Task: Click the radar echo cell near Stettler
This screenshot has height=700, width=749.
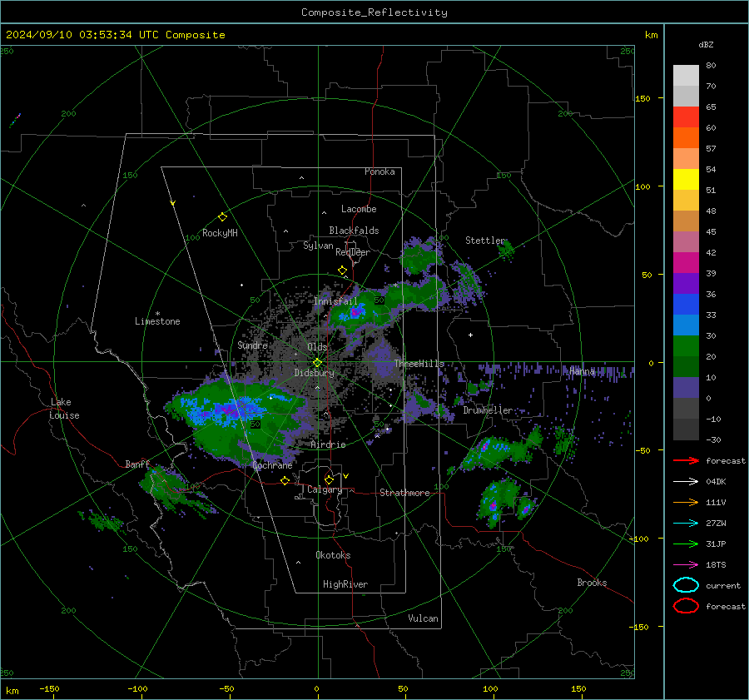Action: click(x=506, y=249)
